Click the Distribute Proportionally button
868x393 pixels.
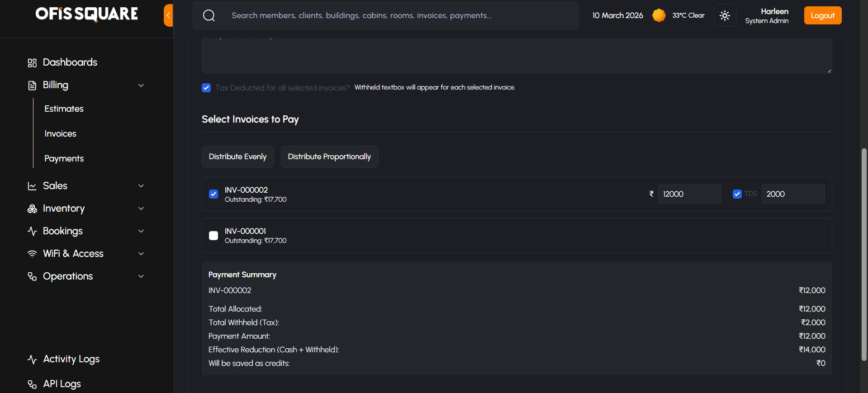click(x=329, y=157)
